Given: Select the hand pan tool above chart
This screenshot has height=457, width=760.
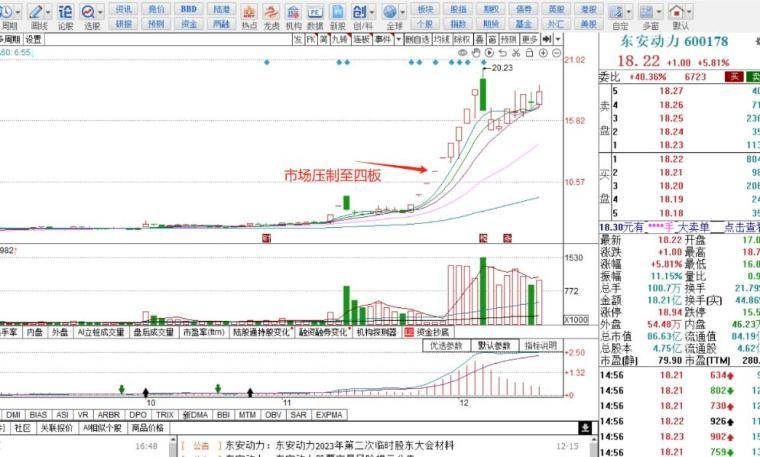Looking at the screenshot, I should pos(476,52).
